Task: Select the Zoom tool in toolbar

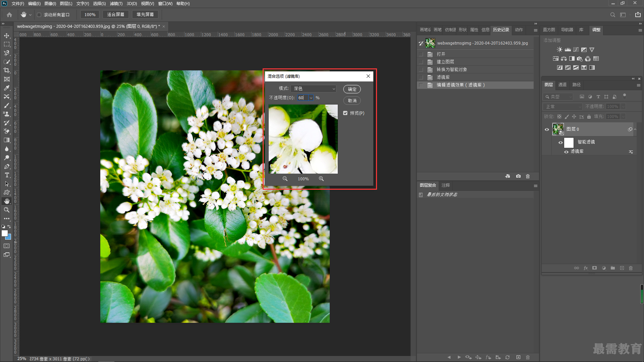Action: point(7,210)
